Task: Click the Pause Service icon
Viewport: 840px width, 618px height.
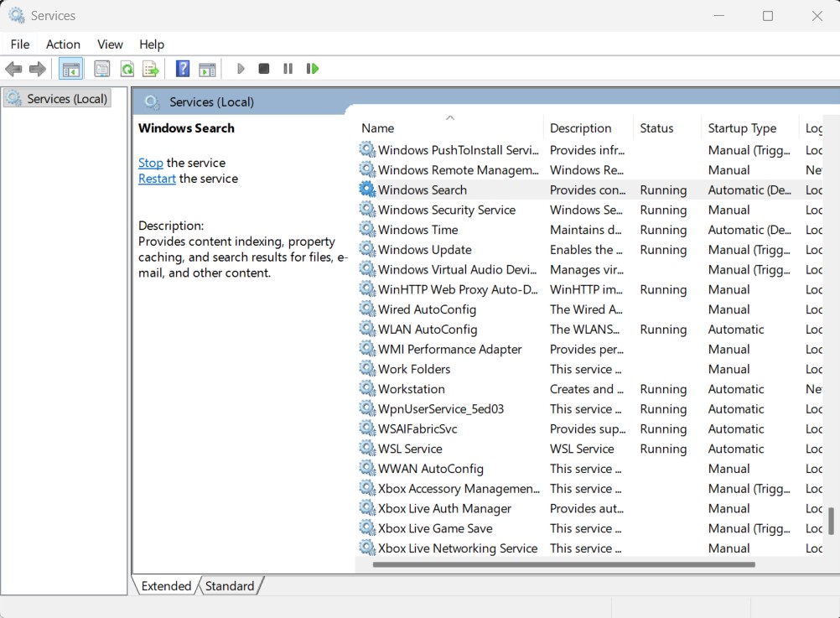Action: (x=288, y=69)
